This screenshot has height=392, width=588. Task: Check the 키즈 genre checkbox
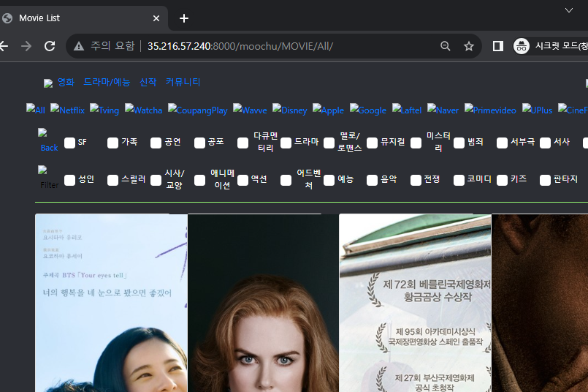tap(502, 180)
